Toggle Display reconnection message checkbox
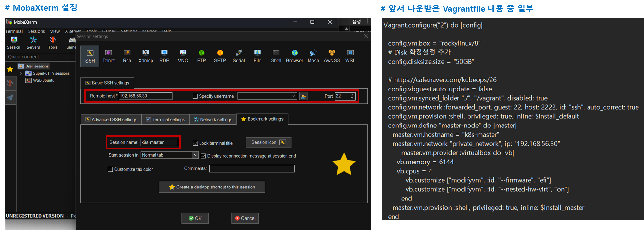644x230 pixels. [203, 156]
